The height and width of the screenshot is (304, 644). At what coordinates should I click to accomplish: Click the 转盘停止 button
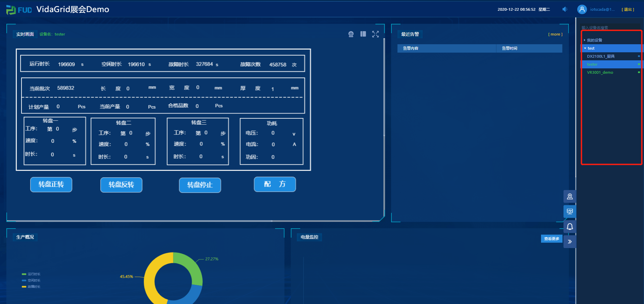[x=200, y=185]
